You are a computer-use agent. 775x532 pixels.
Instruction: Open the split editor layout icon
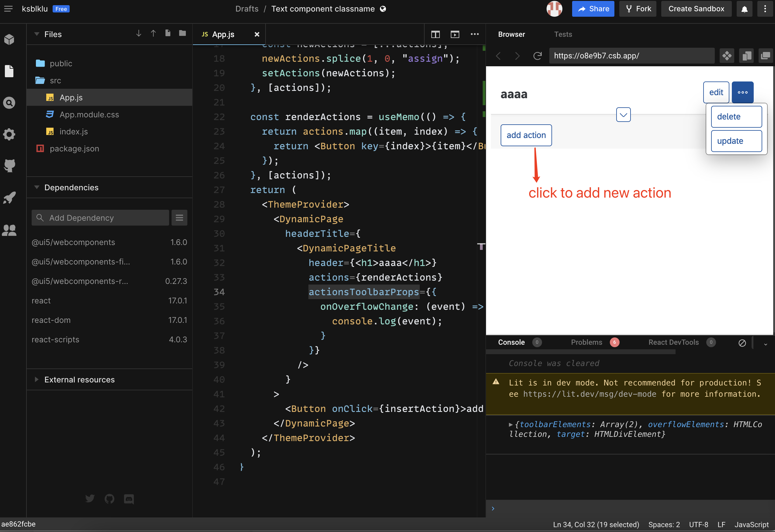point(435,34)
